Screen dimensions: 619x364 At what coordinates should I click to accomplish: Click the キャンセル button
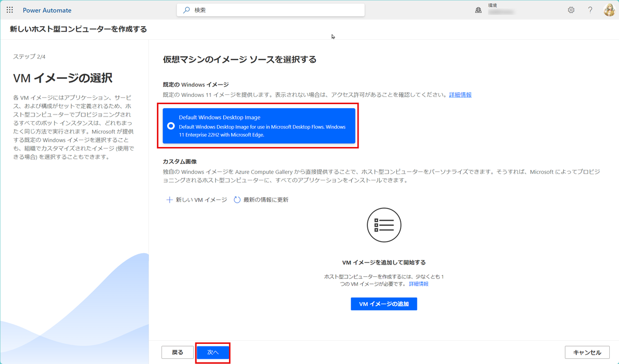pyautogui.click(x=588, y=352)
